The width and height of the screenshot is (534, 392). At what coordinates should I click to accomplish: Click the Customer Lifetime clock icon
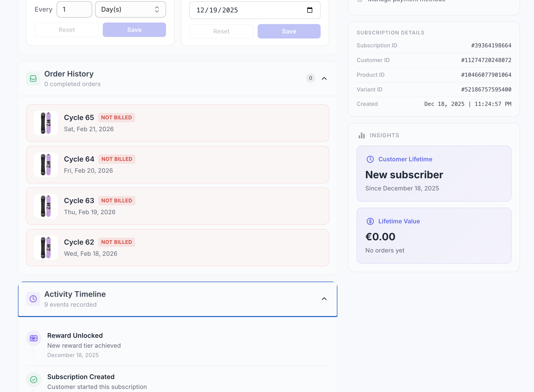tap(370, 159)
